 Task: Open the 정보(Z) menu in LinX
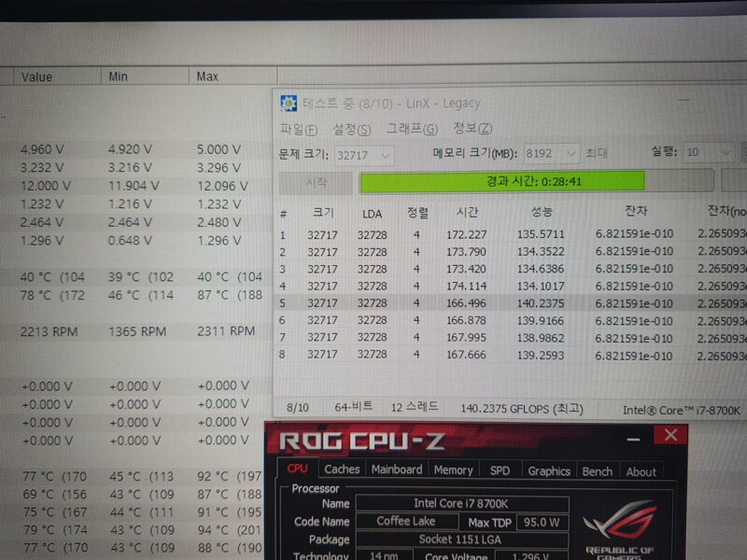472,128
